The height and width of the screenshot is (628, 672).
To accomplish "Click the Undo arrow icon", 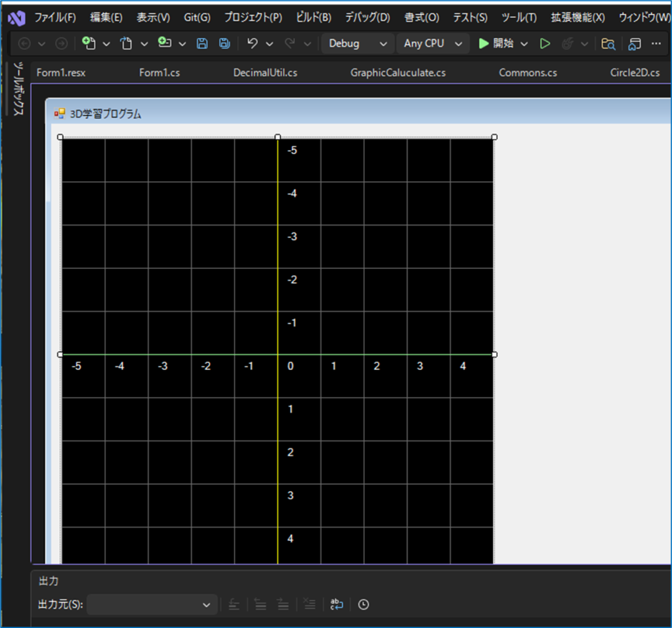I will pyautogui.click(x=253, y=43).
